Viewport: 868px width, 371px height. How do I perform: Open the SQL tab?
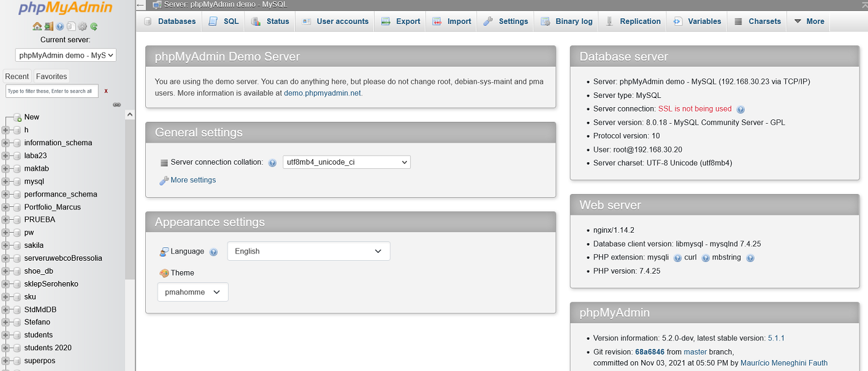coord(223,21)
